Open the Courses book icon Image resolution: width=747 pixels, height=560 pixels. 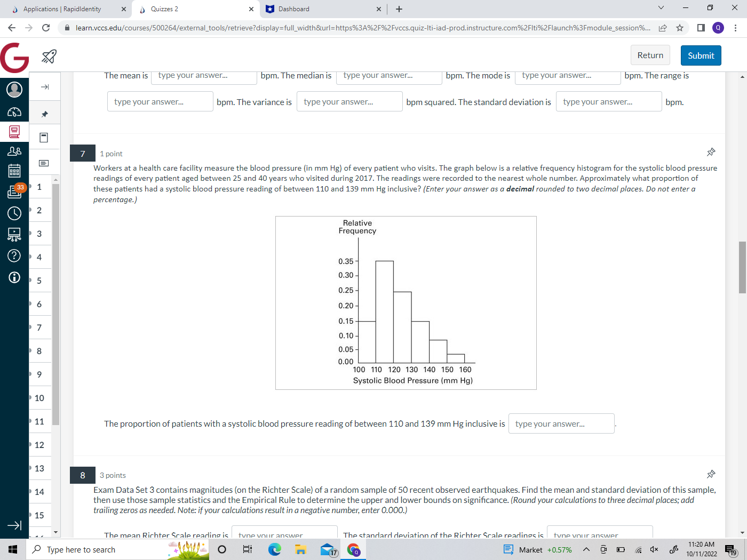tap(13, 132)
